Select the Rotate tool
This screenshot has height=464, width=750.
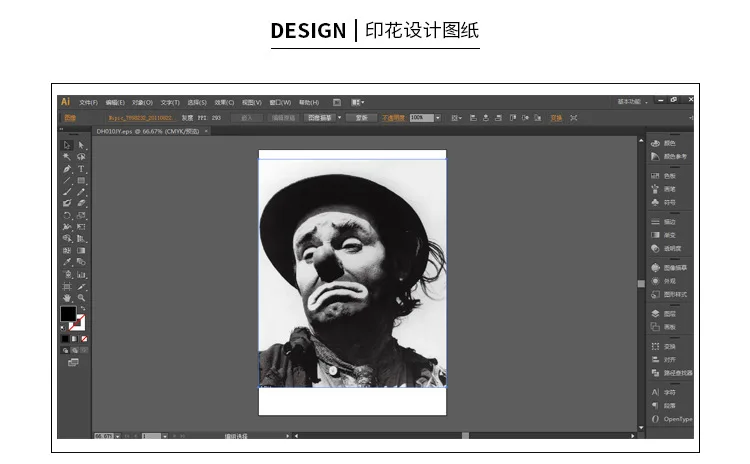click(67, 215)
